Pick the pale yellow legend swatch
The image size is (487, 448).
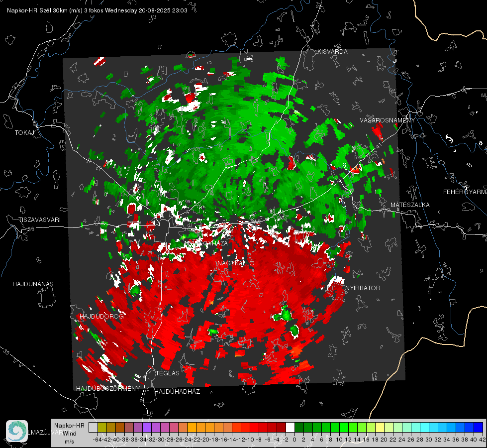click(x=380, y=427)
